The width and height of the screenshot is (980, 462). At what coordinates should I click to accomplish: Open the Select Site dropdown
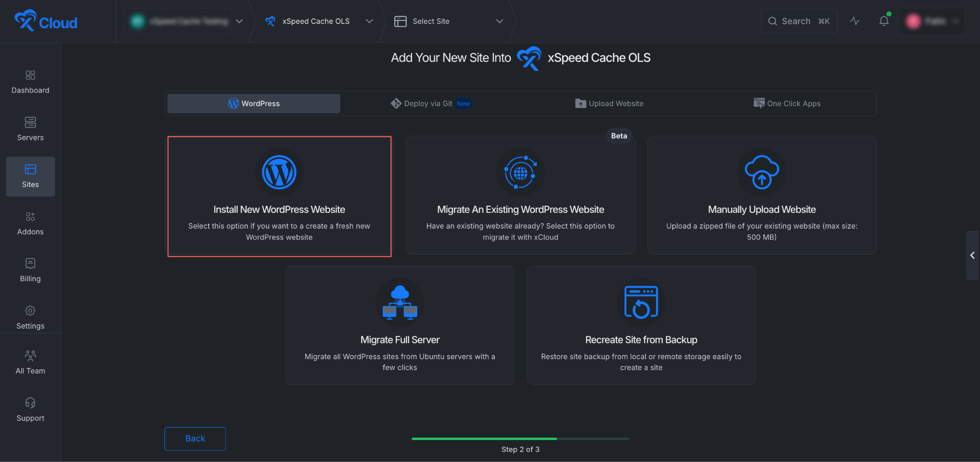point(499,21)
